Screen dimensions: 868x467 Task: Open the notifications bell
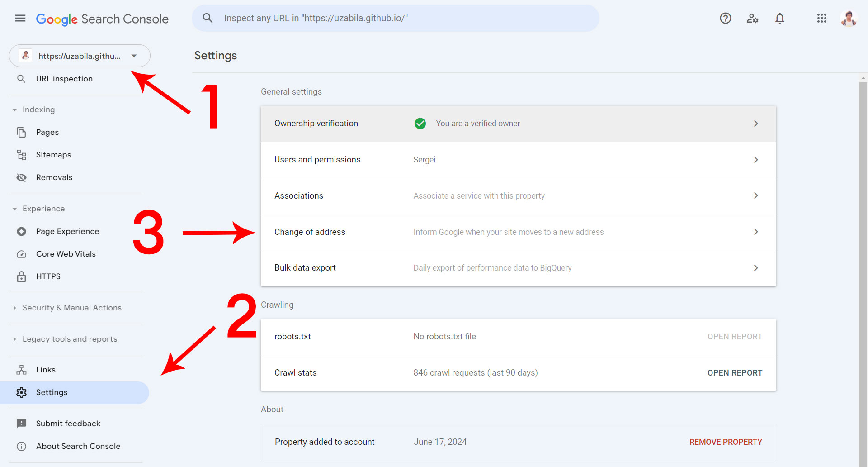tap(779, 18)
